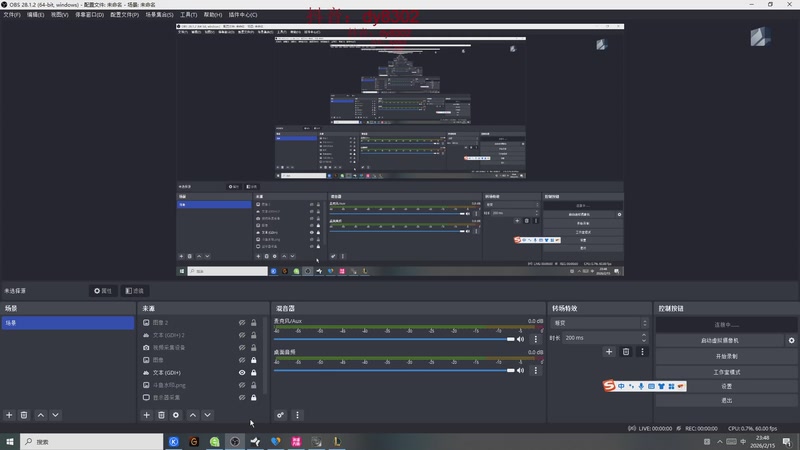Screen dimensions: 800x450
Task: Open blue K app icon in taskbar
Action: 173,441
